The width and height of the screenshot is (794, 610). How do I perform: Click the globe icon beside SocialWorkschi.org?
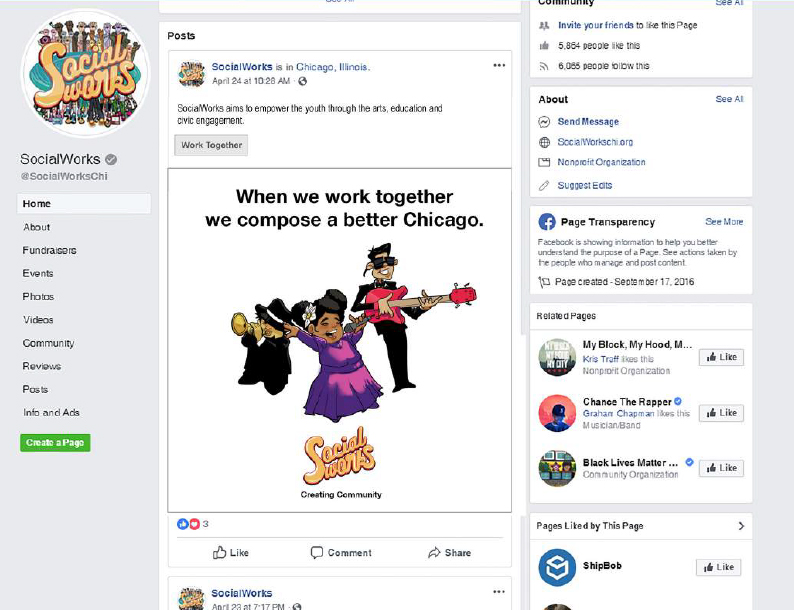544,142
